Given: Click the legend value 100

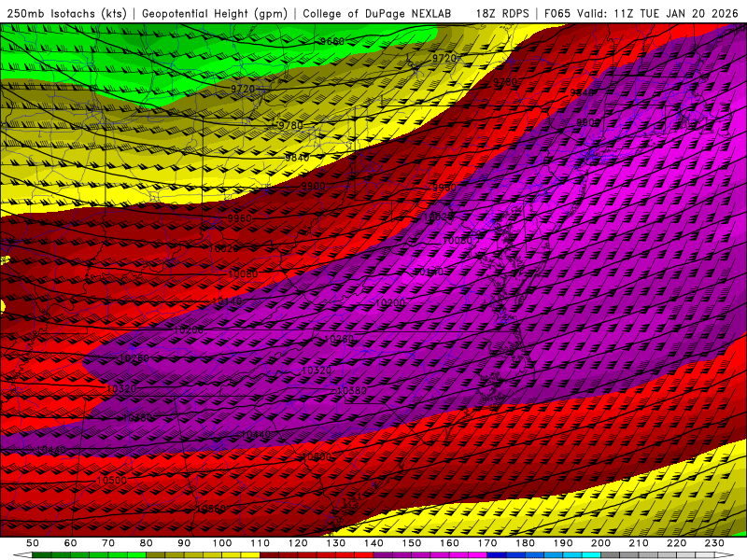Looking at the screenshot, I should click(x=222, y=543).
